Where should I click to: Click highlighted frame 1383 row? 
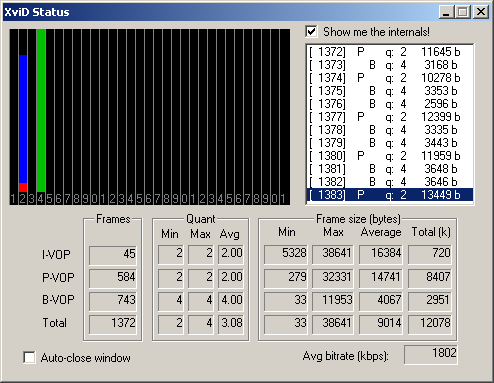point(389,195)
